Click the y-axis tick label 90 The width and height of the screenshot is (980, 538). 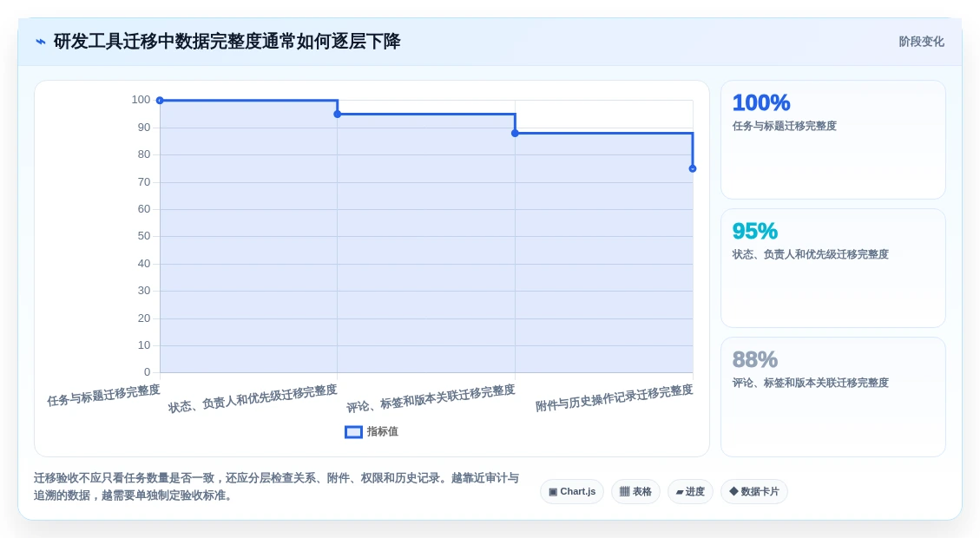point(144,128)
